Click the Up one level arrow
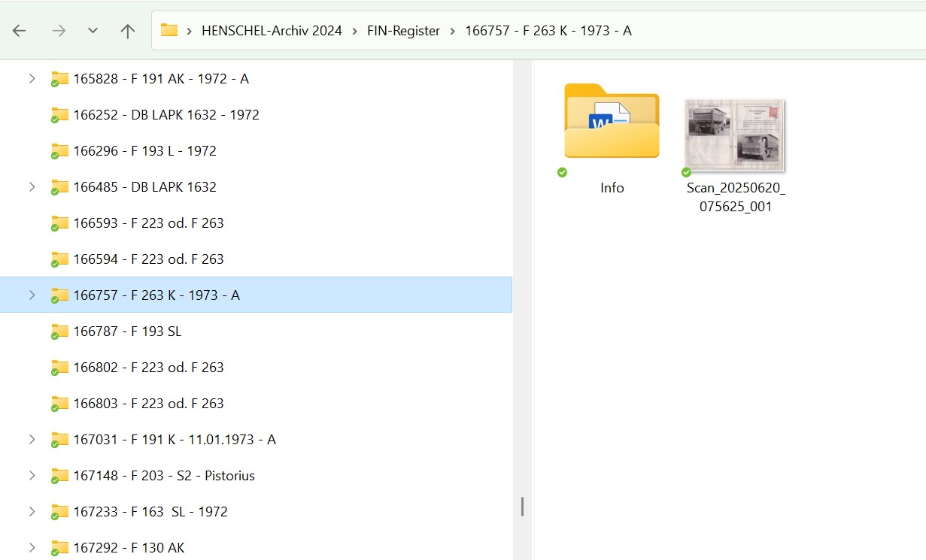926x560 pixels. pyautogui.click(x=128, y=31)
